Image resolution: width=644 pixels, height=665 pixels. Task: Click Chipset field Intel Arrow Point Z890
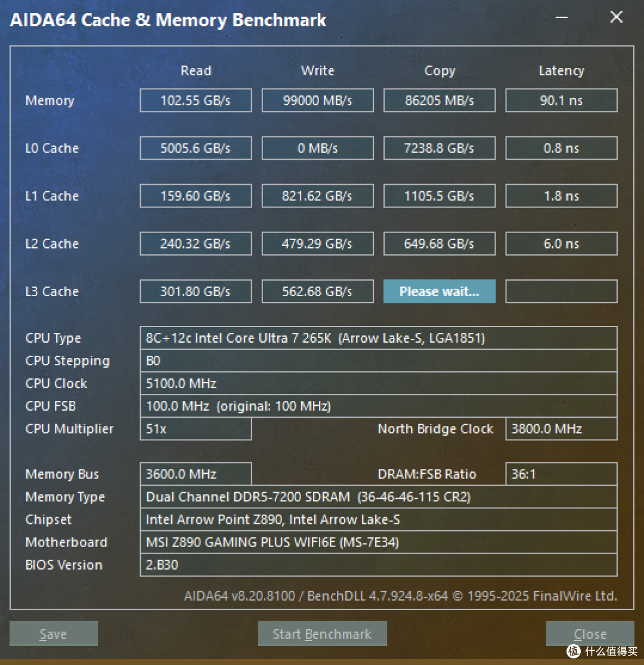tap(379, 520)
